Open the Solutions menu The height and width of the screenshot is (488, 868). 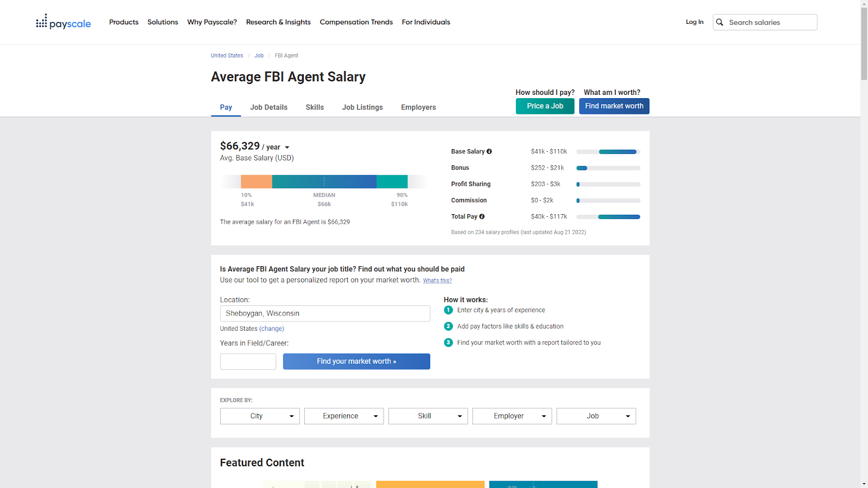tap(163, 22)
